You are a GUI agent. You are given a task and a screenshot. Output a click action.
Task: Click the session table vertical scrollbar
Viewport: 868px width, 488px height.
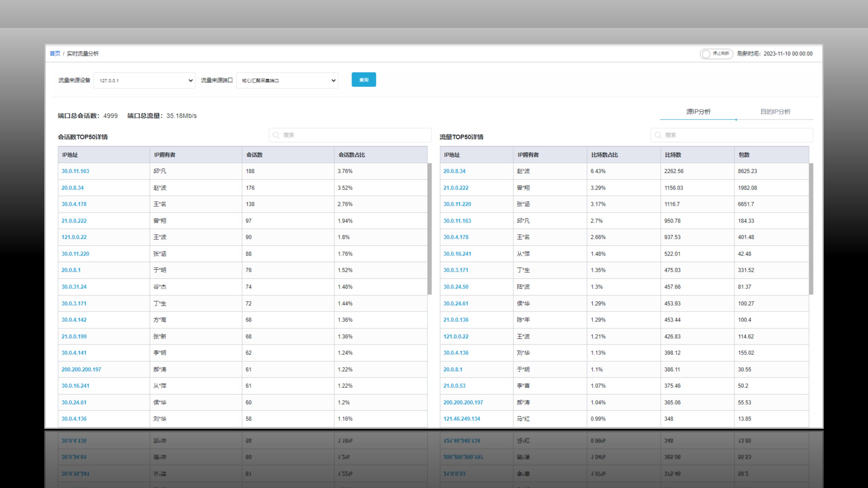(x=430, y=229)
